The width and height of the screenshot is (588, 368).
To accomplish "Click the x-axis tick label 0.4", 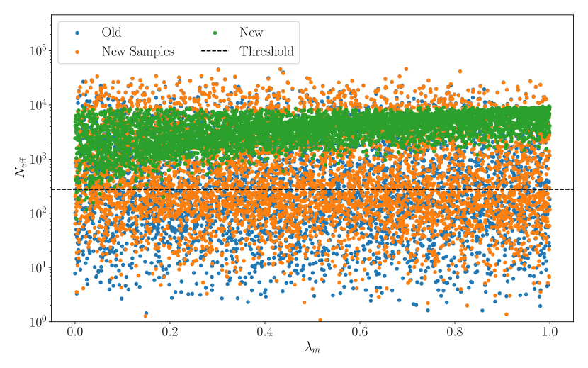I will [x=265, y=332].
